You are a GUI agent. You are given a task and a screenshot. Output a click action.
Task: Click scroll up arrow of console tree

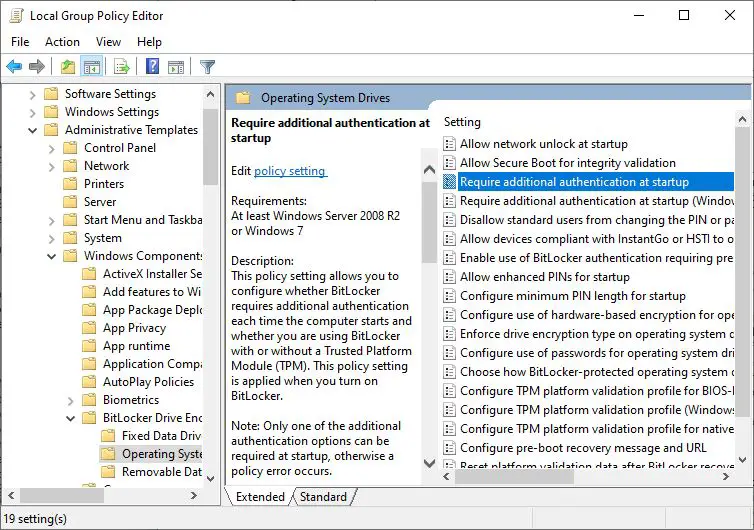pyautogui.click(x=210, y=94)
